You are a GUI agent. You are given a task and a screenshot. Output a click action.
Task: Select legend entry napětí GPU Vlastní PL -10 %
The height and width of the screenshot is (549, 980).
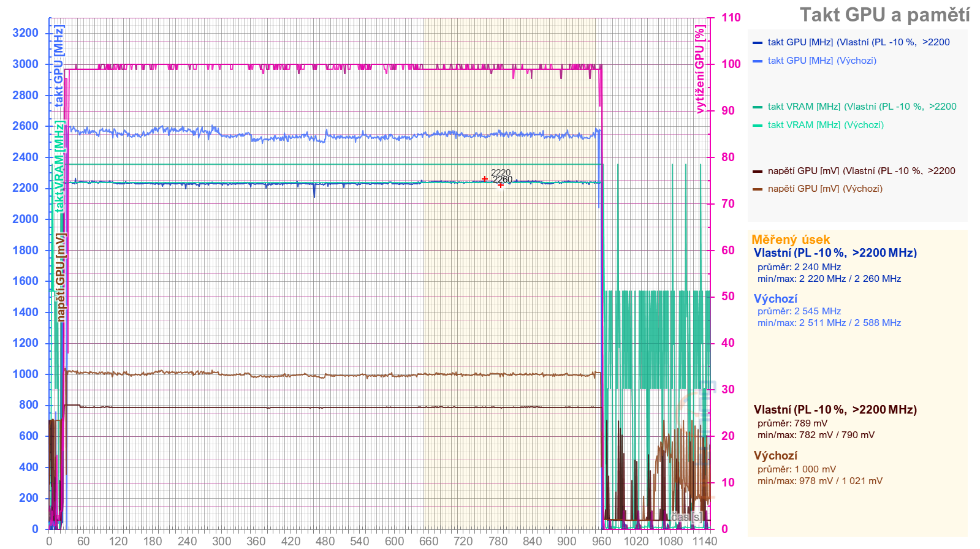[x=861, y=171]
